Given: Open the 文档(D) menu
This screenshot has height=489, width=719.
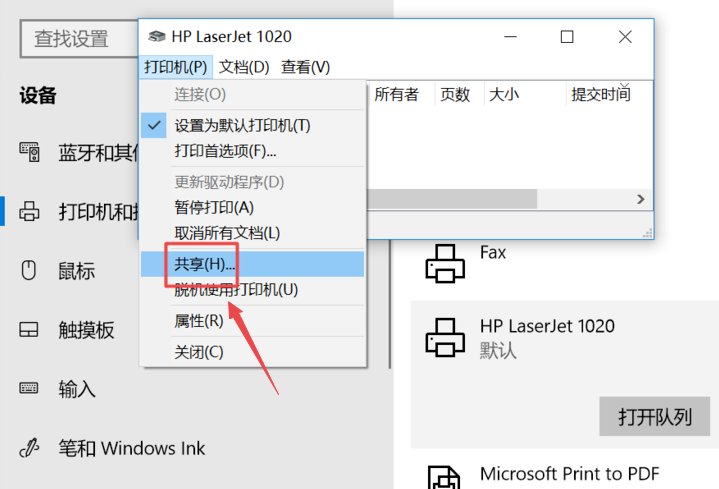Looking at the screenshot, I should coord(244,67).
